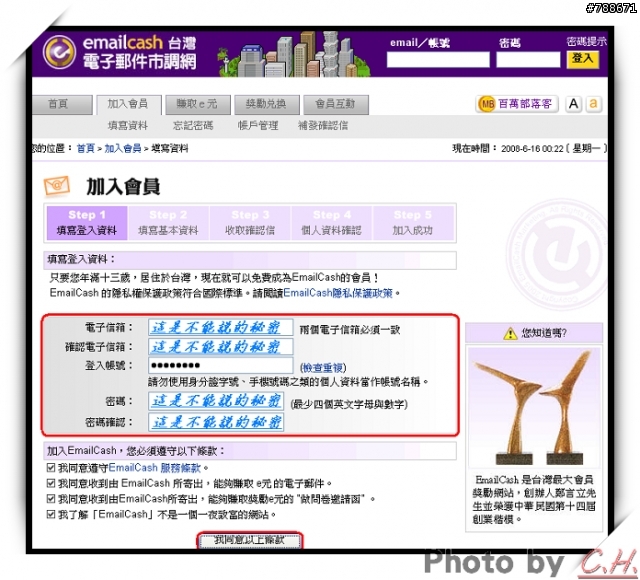Open the EmailCash 服務條款 link
Screen dimensions: 640x580
click(x=155, y=468)
